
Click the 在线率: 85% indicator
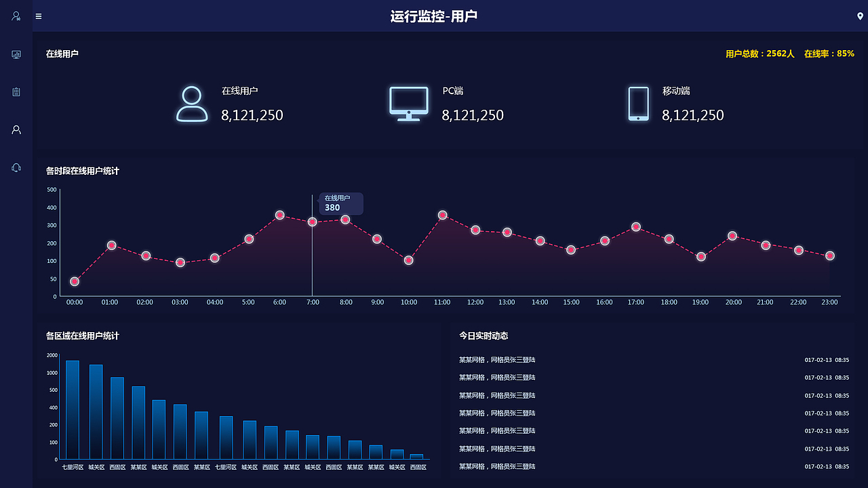point(830,53)
